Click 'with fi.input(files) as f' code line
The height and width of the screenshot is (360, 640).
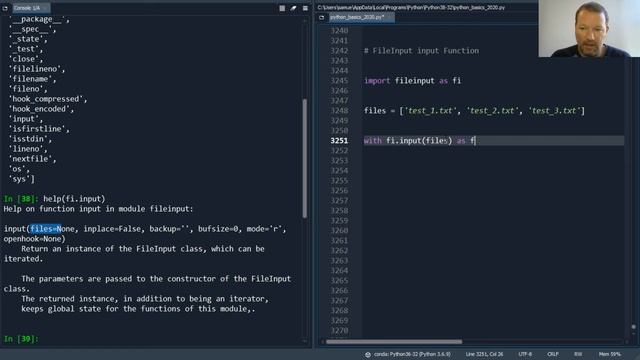pyautogui.click(x=420, y=141)
